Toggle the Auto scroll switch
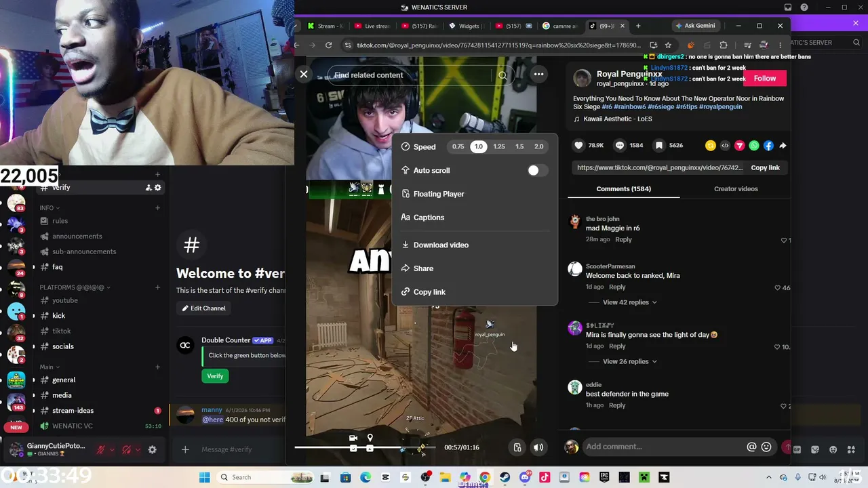The height and width of the screenshot is (488, 868). coord(538,170)
